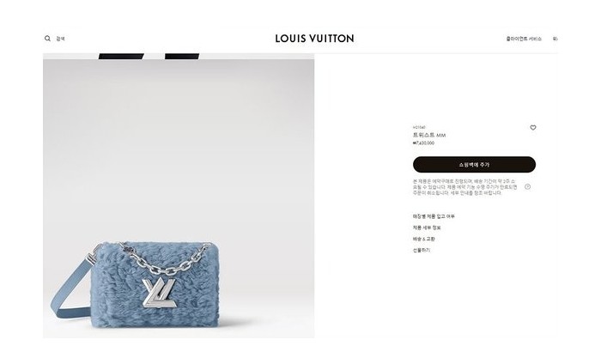This screenshot has width=601, height=364.
Task: Click the silver chain handle on the bag
Action: click(165, 258)
